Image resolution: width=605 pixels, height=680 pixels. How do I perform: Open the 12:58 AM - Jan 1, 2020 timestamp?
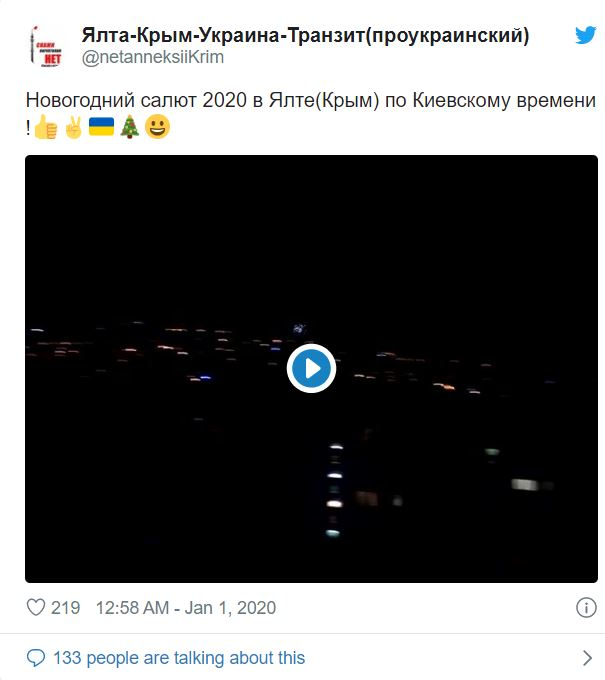pos(186,608)
